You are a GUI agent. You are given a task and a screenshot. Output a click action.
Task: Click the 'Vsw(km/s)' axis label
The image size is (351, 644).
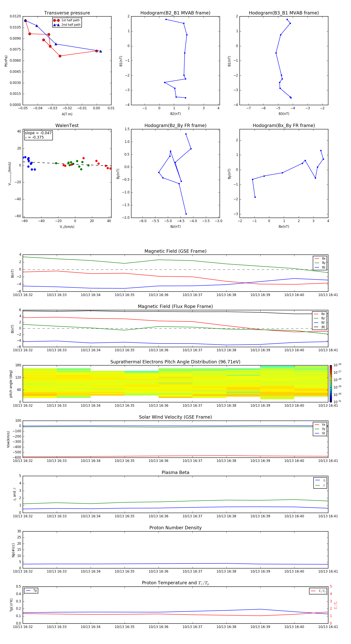[x=8, y=439]
